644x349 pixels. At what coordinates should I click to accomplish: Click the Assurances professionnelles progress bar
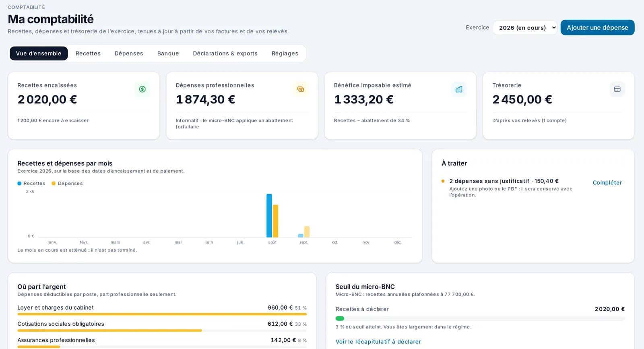tap(162, 347)
